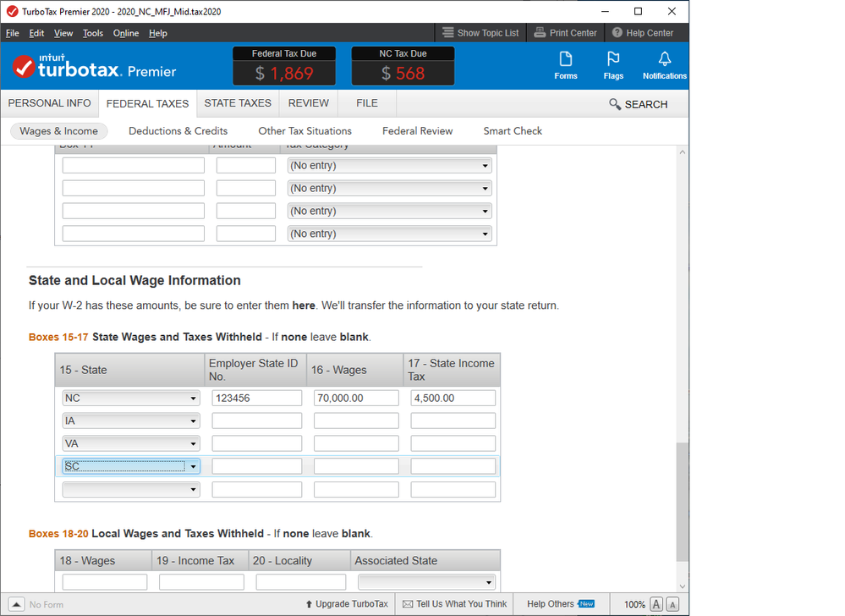845x616 pixels.
Task: Switch to FILE tab
Action: (367, 103)
